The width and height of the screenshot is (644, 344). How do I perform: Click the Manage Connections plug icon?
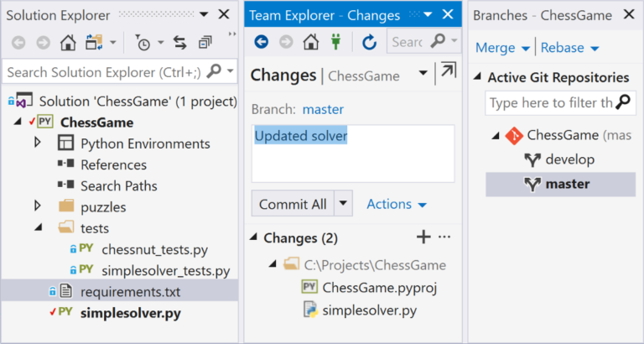point(336,42)
